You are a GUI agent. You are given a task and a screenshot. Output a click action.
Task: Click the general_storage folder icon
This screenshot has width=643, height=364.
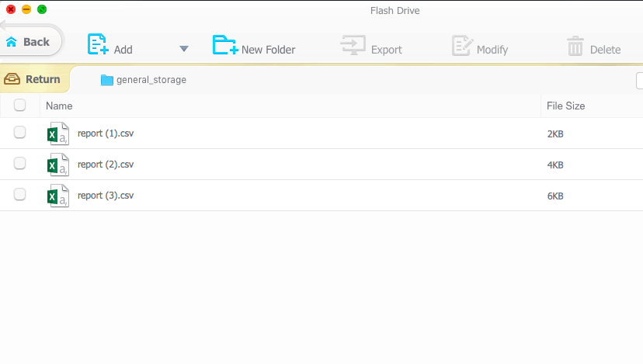point(107,80)
